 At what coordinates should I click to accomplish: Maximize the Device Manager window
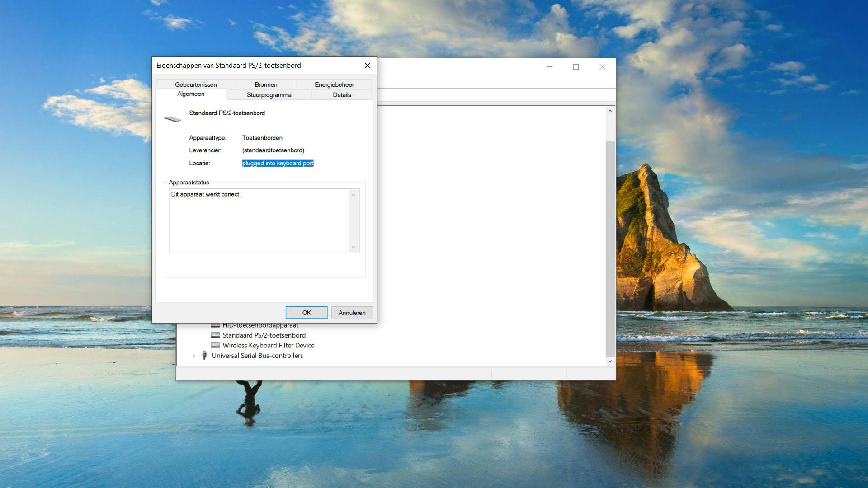coord(576,67)
